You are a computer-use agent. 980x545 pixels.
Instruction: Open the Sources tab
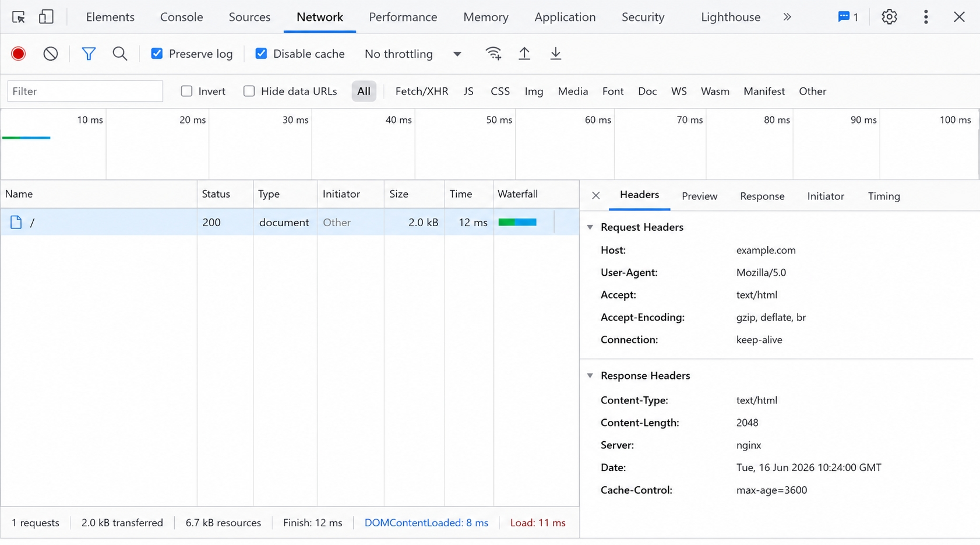249,17
